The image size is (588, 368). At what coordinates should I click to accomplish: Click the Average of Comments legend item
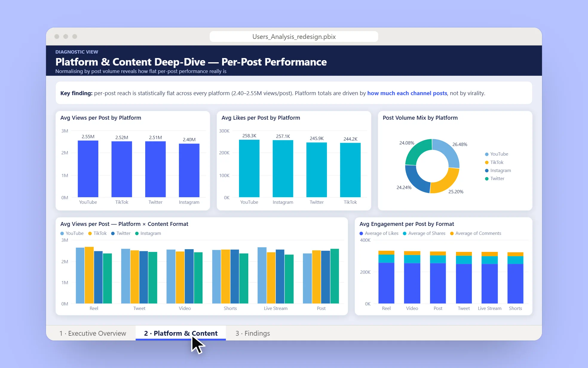[476, 233]
